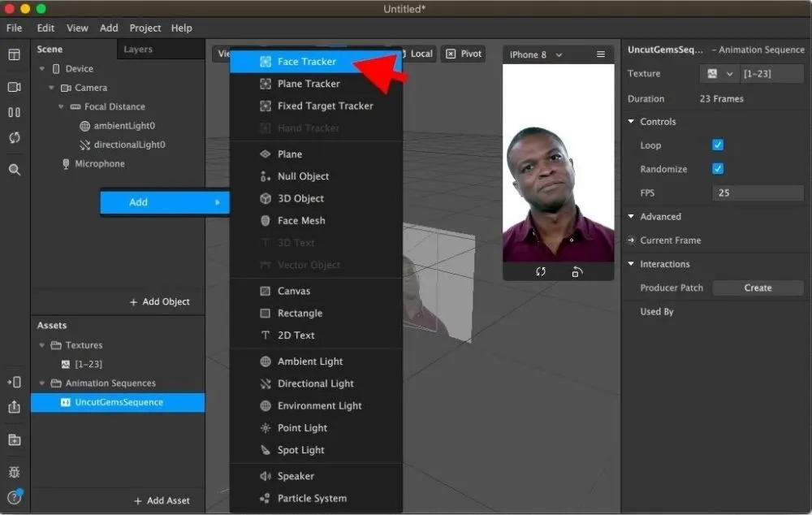Pause the preview using the pause icon
Image resolution: width=812 pixels, height=515 pixels.
[14, 113]
